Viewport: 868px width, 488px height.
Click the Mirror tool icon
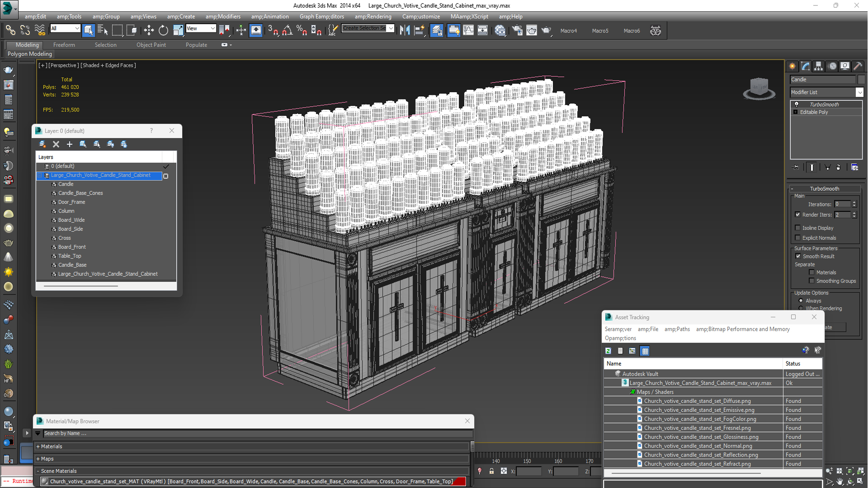(x=405, y=30)
